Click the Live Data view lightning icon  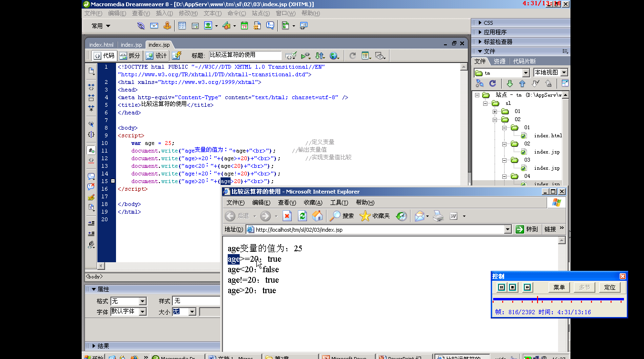[176, 56]
